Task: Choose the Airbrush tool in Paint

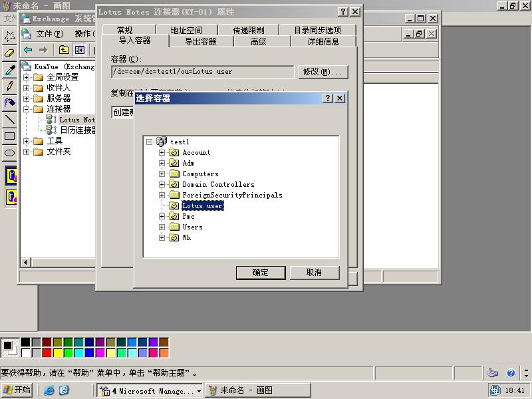Action: (9, 103)
